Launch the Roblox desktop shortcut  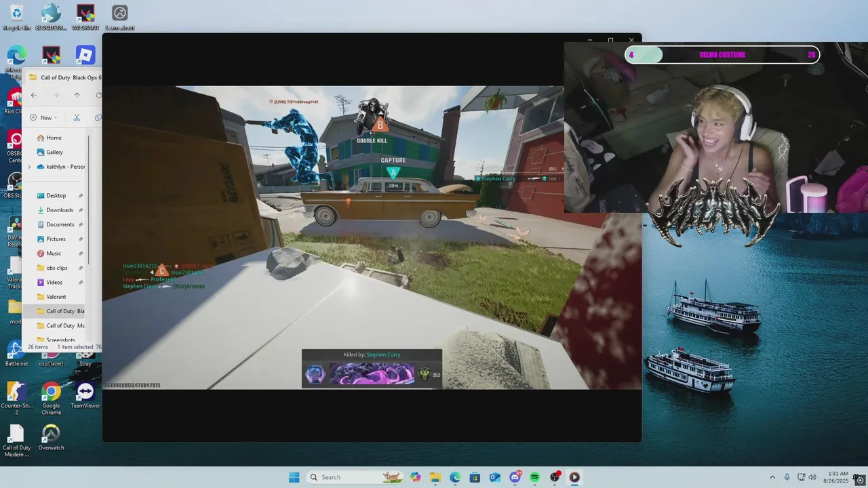point(85,55)
